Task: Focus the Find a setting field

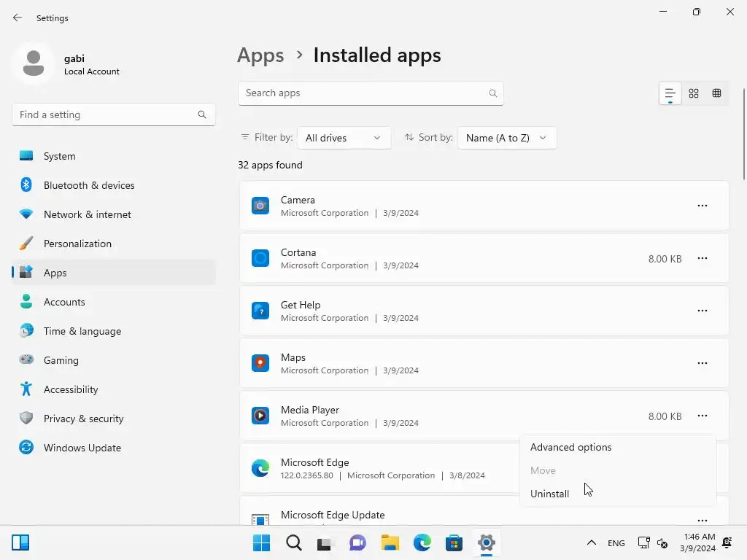Action: coord(113,114)
